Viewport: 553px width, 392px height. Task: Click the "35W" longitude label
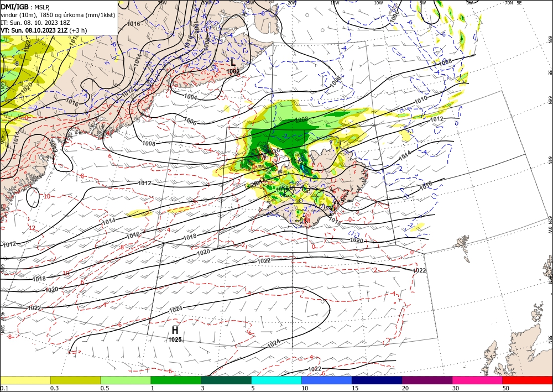coord(162,2)
